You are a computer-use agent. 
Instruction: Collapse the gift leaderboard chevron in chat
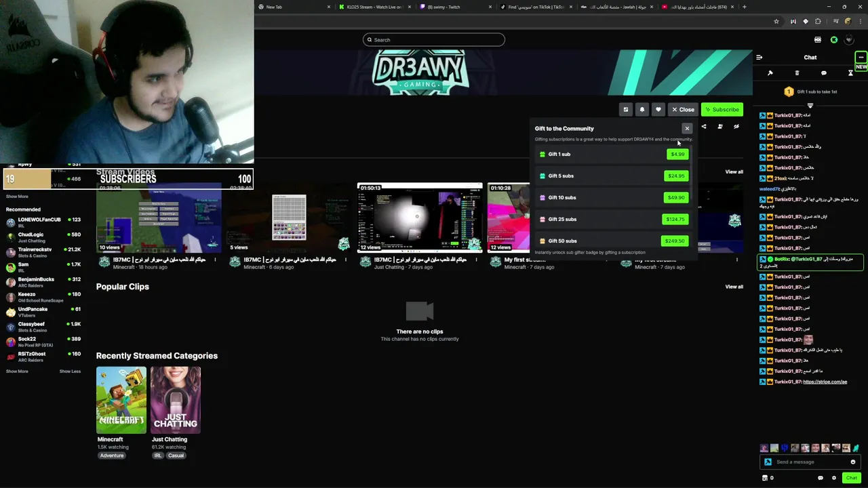click(810, 106)
